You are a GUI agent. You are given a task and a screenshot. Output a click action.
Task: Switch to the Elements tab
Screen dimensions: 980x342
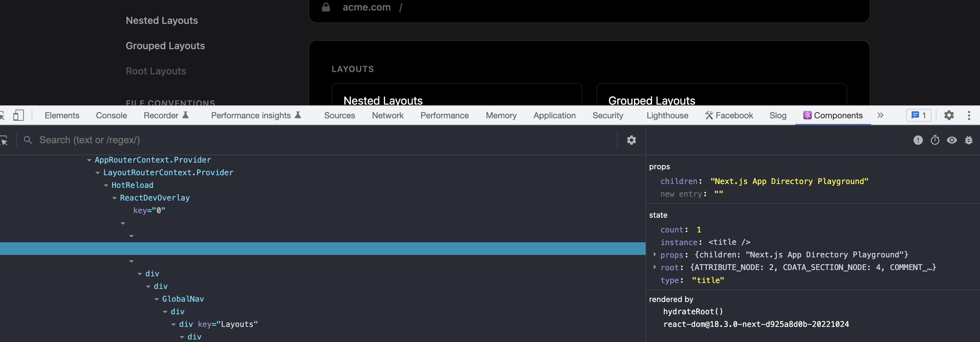tap(62, 115)
